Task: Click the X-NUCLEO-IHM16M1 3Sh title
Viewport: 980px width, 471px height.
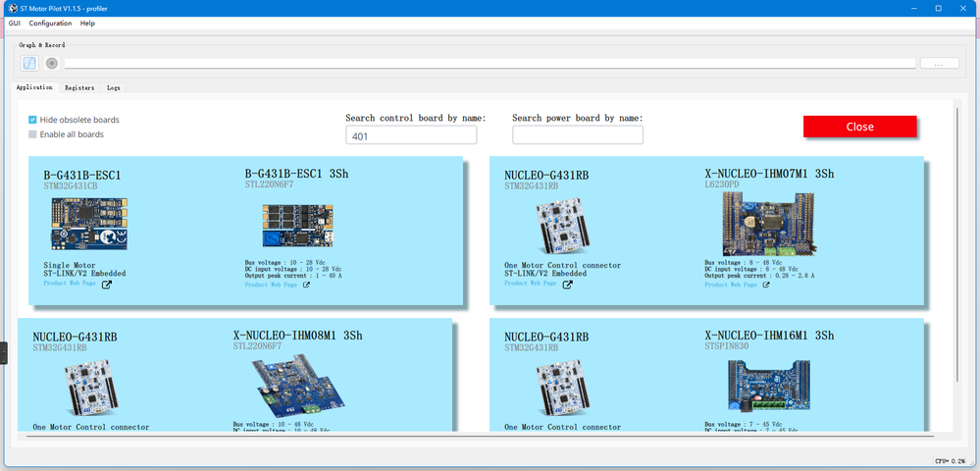Action: click(769, 336)
